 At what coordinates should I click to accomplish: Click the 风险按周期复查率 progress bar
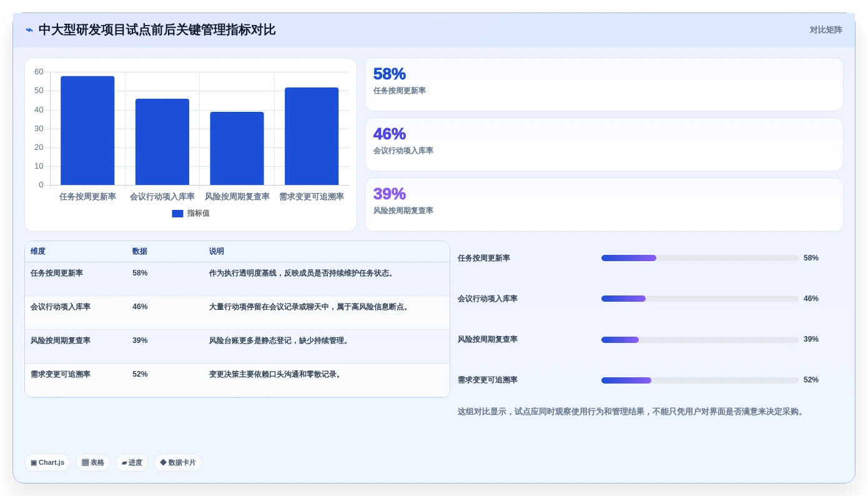(x=699, y=340)
